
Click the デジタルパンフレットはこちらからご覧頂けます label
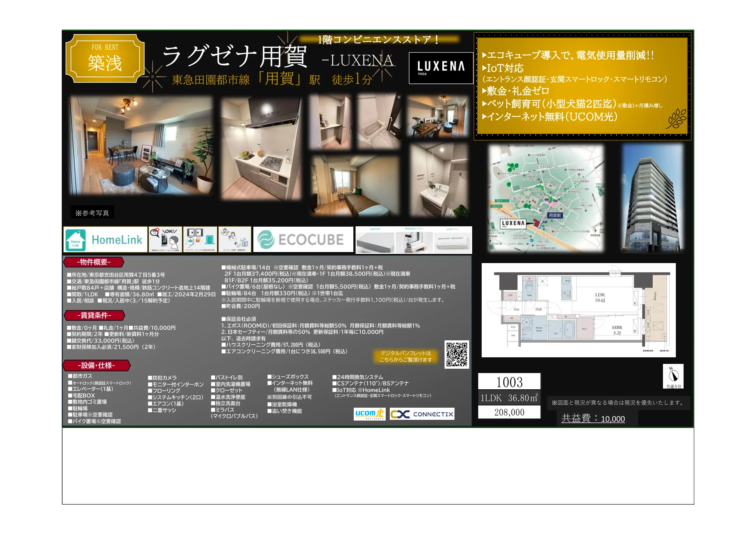pyautogui.click(x=406, y=356)
